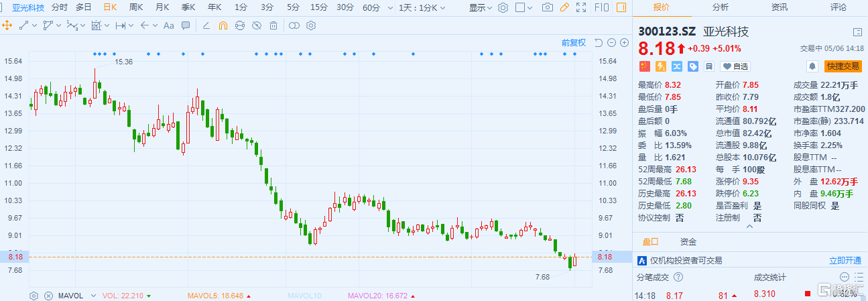Open drawing tool settings gear
Viewport: 868px width, 301px height.
[310, 25]
